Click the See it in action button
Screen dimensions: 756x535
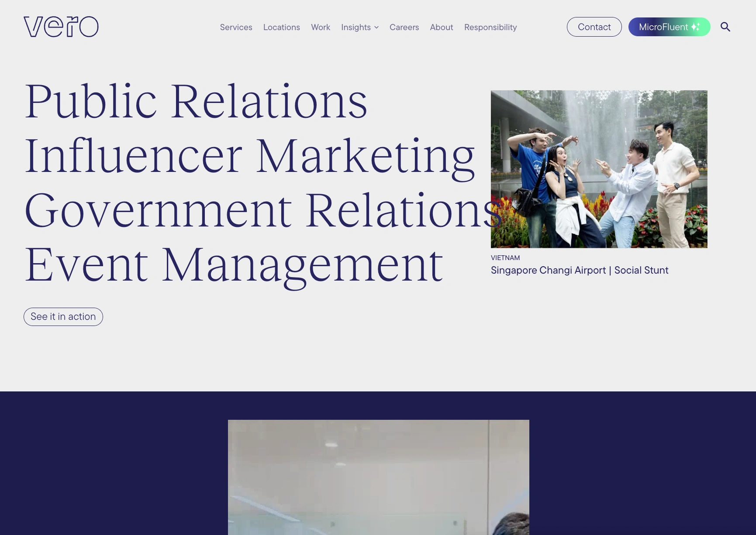pos(63,317)
